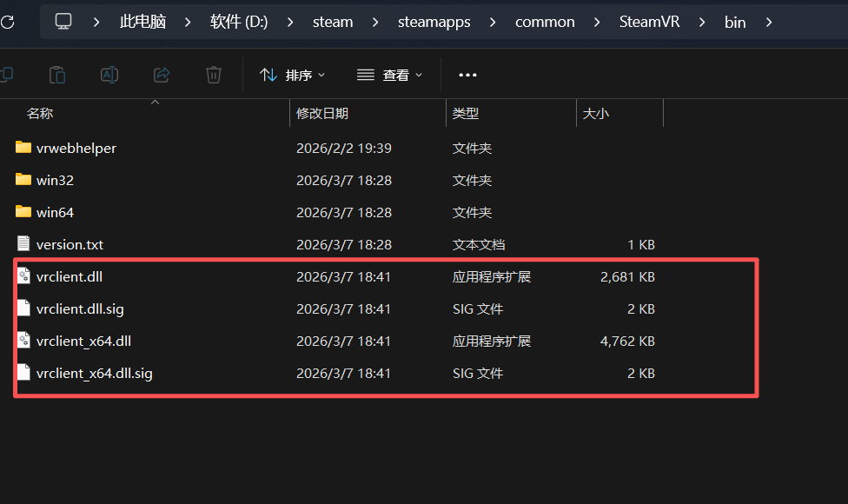Sort by 修改日期 column header
This screenshot has height=504, width=848.
coord(322,114)
